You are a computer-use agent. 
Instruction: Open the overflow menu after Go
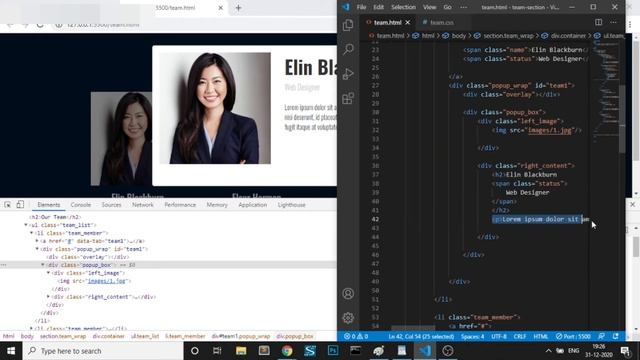464,7
